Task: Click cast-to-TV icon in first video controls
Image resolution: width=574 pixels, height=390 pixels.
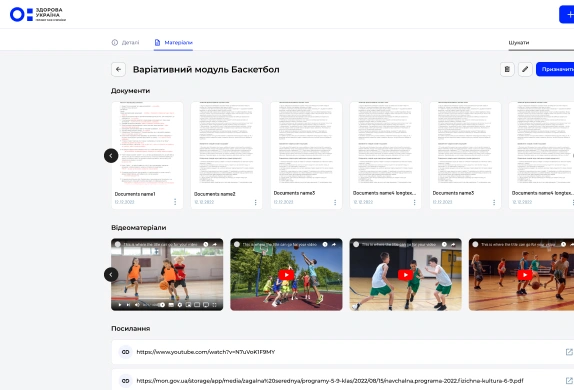Action: [x=206, y=305]
